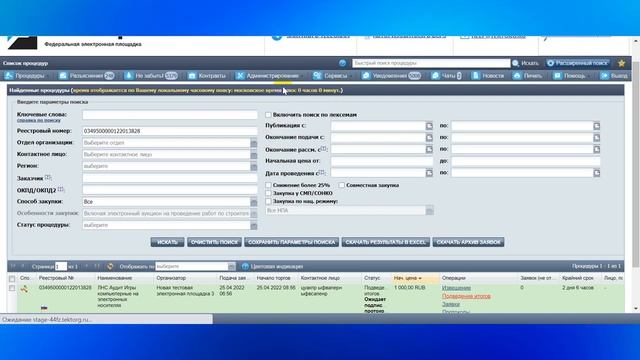Image resolution: width=640 pixels, height=360 pixels.
Task: Focus the quick procedure search field
Action: point(431,63)
